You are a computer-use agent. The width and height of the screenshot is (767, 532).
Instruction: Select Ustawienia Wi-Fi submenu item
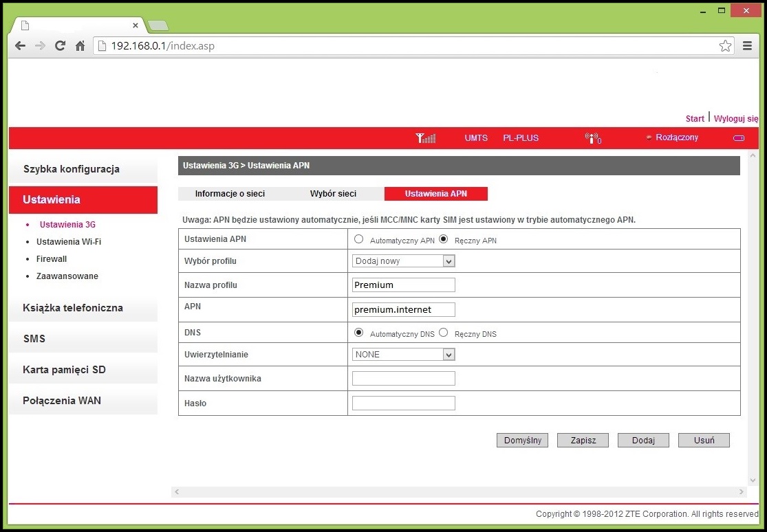click(x=69, y=241)
